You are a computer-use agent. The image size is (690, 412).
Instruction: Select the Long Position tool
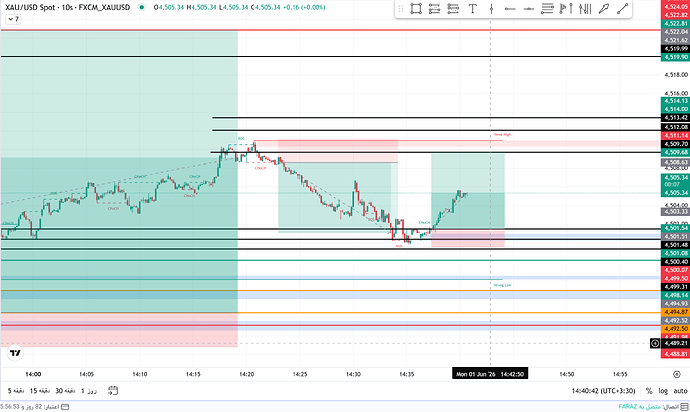434,9
